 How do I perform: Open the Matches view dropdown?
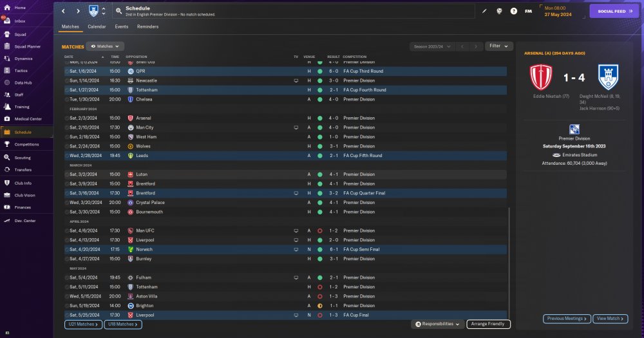[x=105, y=46]
